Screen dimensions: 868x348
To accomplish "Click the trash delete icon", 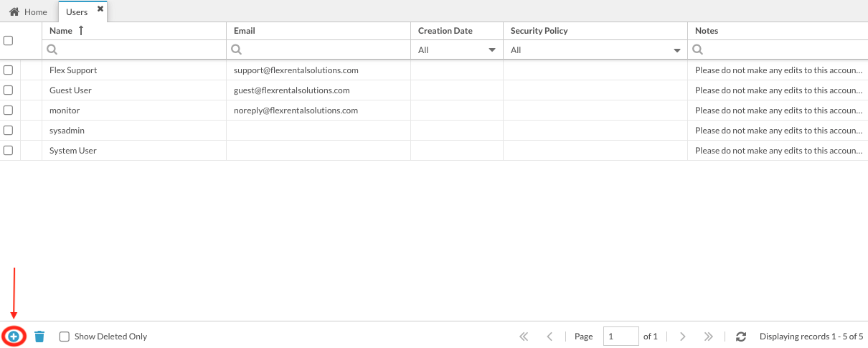I will [39, 336].
